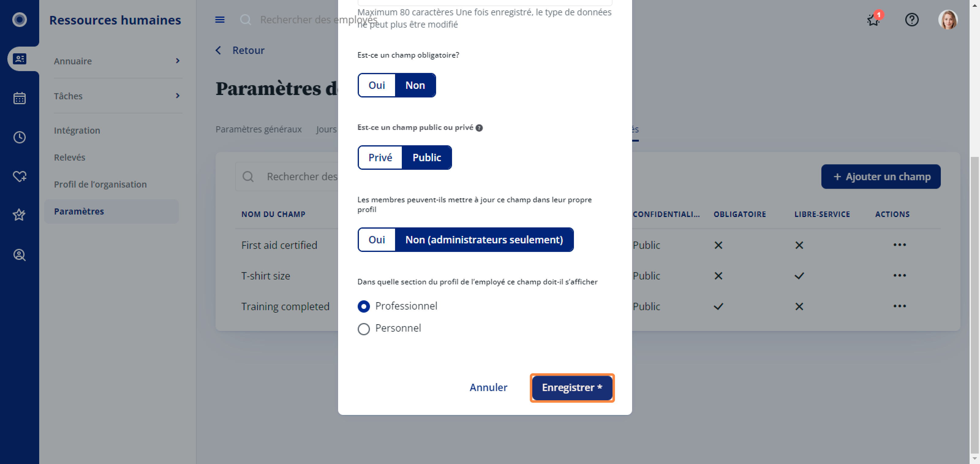Switch field visibility to Privé
The image size is (980, 464).
point(380,158)
